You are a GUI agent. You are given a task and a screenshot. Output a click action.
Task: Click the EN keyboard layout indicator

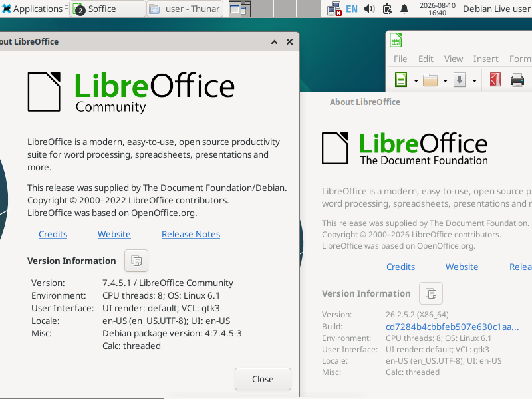(352, 9)
